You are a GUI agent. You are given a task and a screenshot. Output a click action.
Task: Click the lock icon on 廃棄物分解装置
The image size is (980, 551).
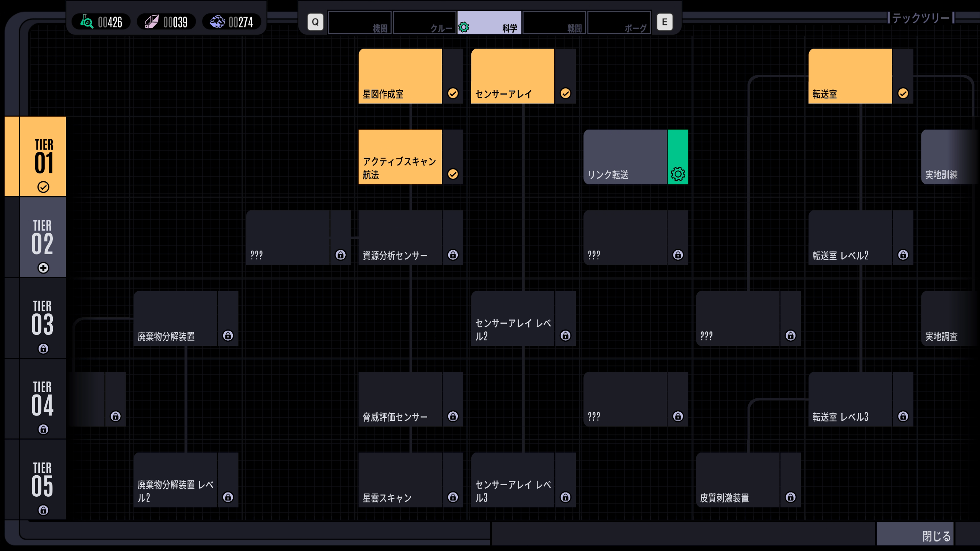pos(228,336)
